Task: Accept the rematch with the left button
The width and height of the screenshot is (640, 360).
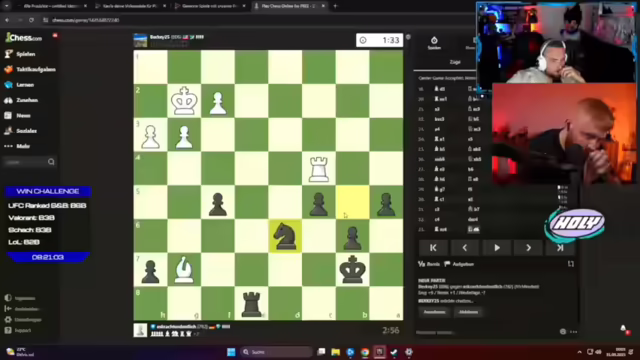Action: pyautogui.click(x=434, y=312)
